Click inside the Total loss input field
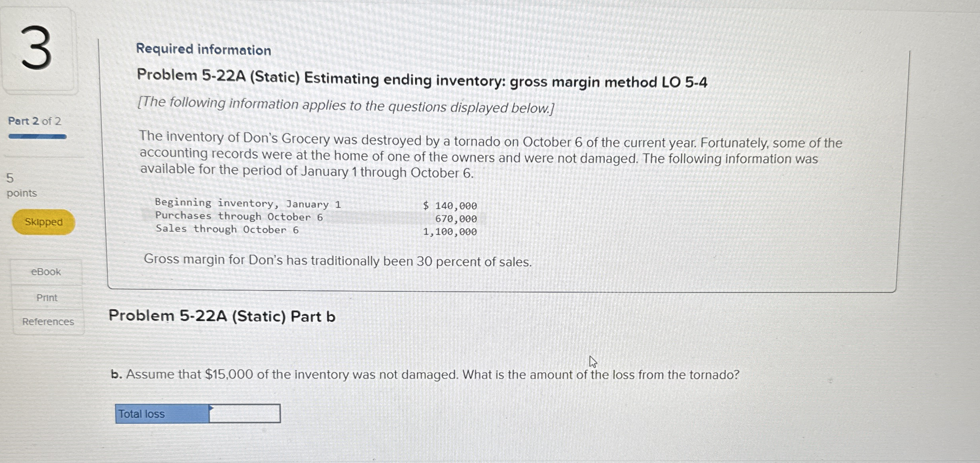Image resolution: width=980 pixels, height=463 pixels. (x=245, y=414)
